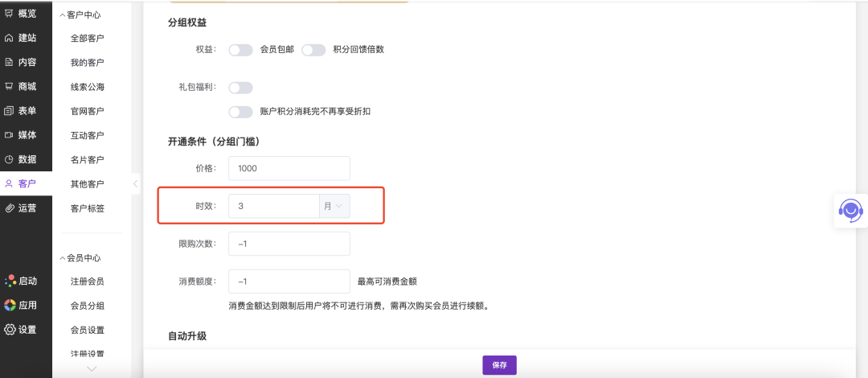Enable the 礼包福利 switch

point(241,88)
